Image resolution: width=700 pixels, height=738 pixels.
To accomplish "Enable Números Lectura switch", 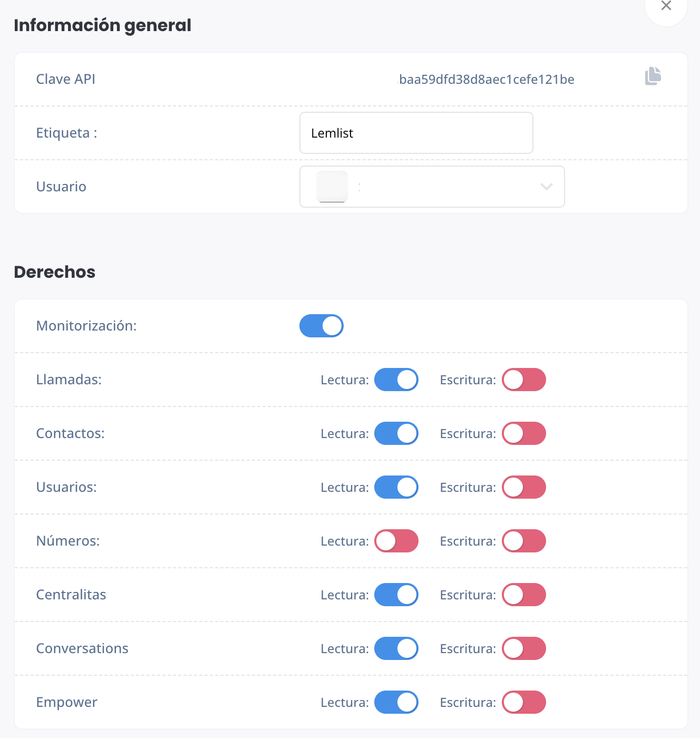I will coord(396,541).
